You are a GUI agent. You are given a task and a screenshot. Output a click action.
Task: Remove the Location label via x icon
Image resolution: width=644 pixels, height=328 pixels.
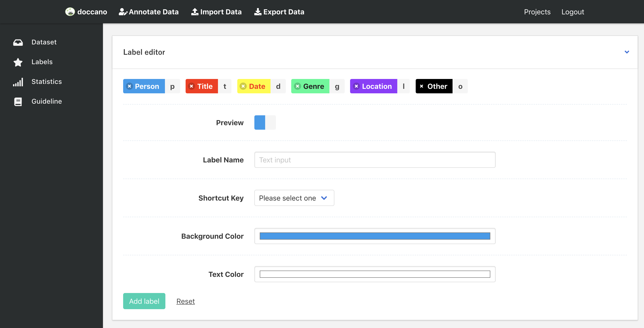(x=356, y=86)
